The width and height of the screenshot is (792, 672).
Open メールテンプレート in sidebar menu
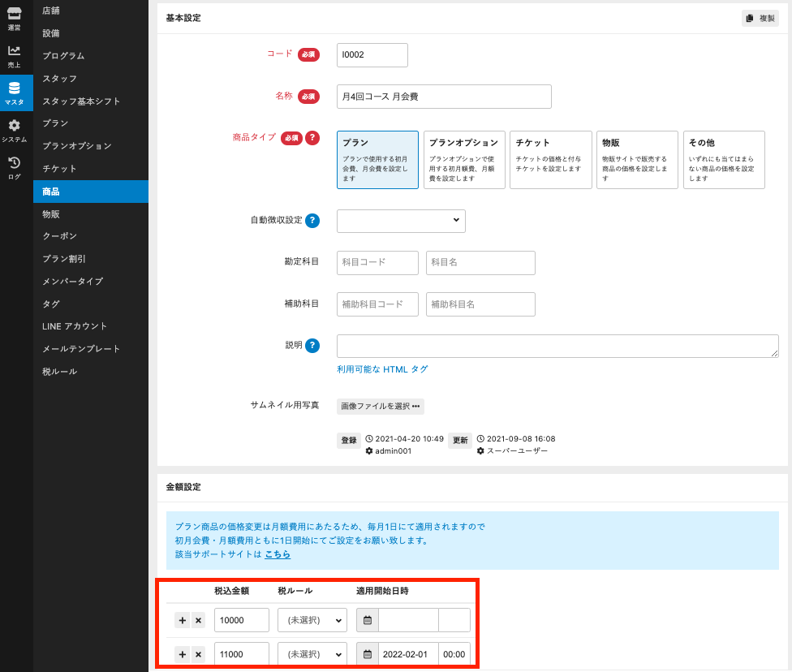tap(81, 349)
